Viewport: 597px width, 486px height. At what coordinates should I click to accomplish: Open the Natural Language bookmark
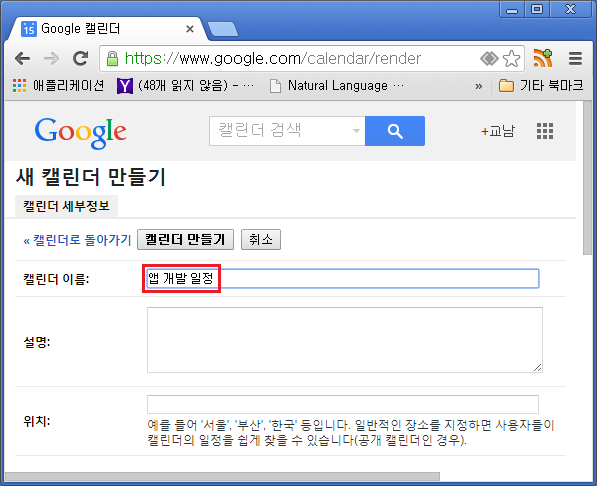click(x=337, y=85)
